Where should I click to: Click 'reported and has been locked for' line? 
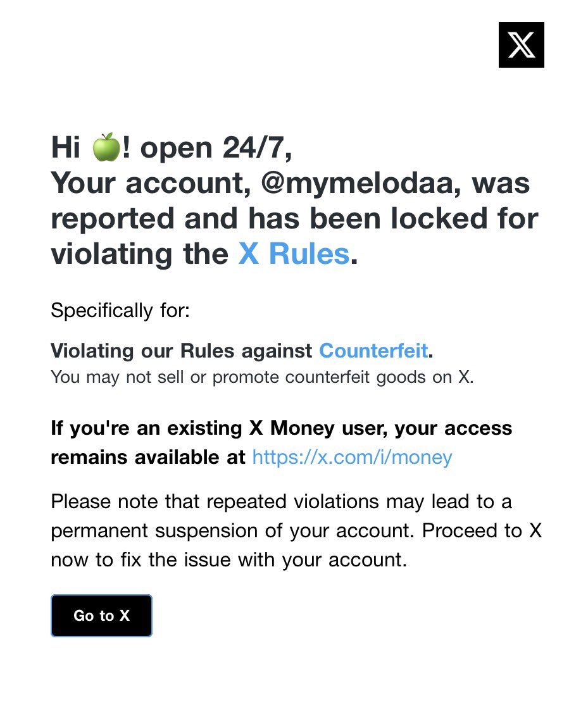point(294,218)
